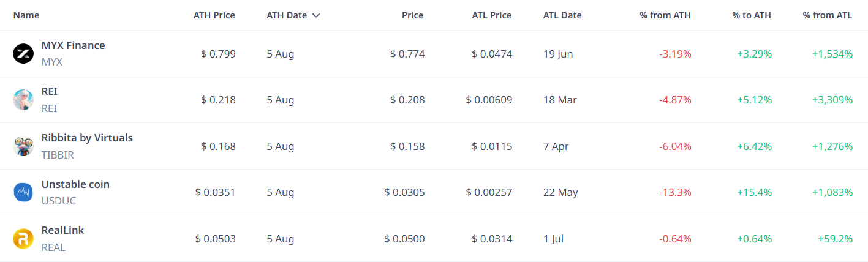Click the MYX Finance coin logo
Image resolution: width=868 pixels, height=262 pixels.
[x=23, y=54]
